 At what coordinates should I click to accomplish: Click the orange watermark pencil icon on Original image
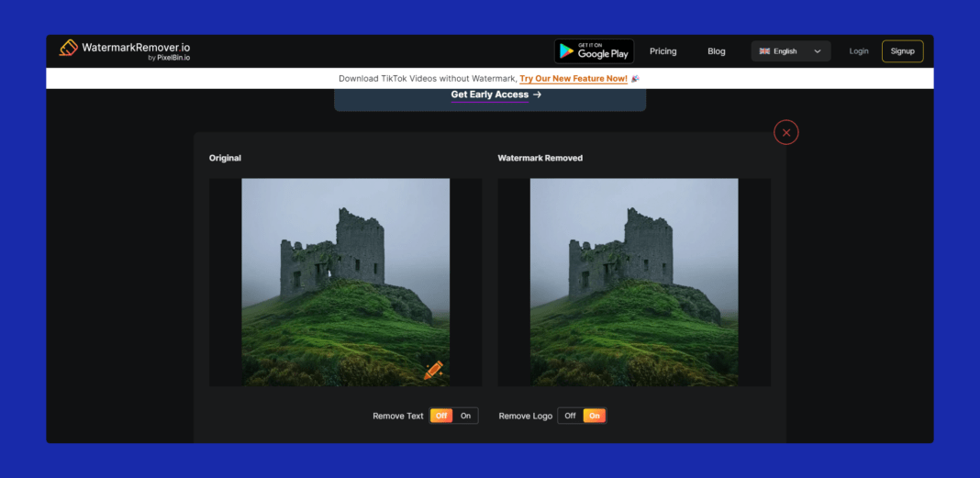(x=433, y=371)
